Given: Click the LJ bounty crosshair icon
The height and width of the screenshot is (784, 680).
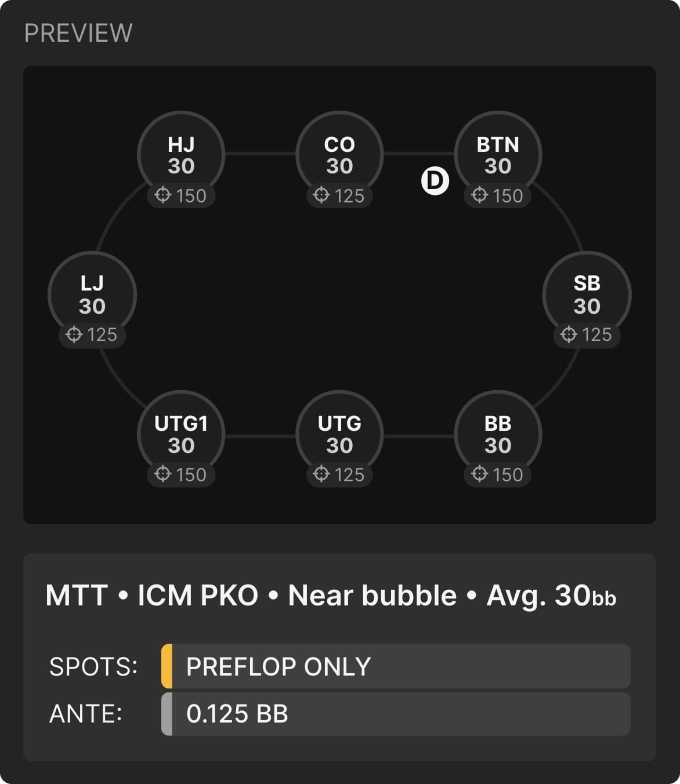Looking at the screenshot, I should (x=74, y=335).
